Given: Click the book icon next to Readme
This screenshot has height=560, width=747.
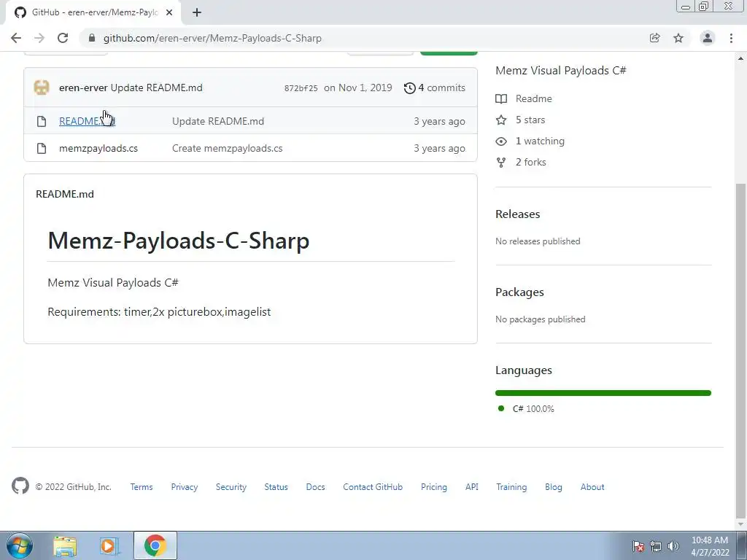Looking at the screenshot, I should pos(501,98).
